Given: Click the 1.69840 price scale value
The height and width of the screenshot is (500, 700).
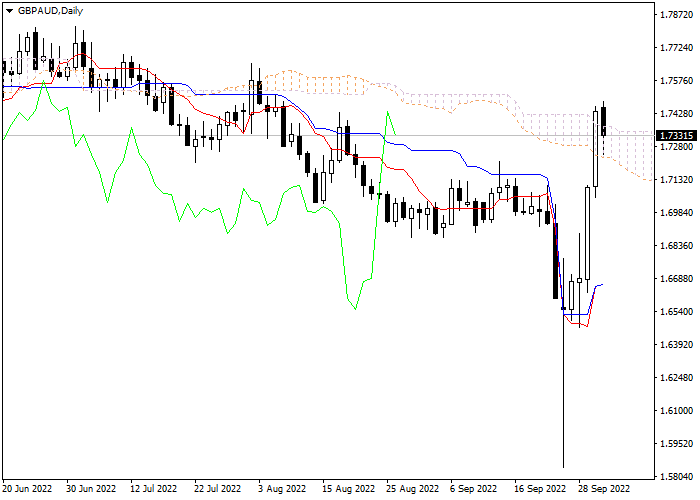Looking at the screenshot, I should coord(676,212).
